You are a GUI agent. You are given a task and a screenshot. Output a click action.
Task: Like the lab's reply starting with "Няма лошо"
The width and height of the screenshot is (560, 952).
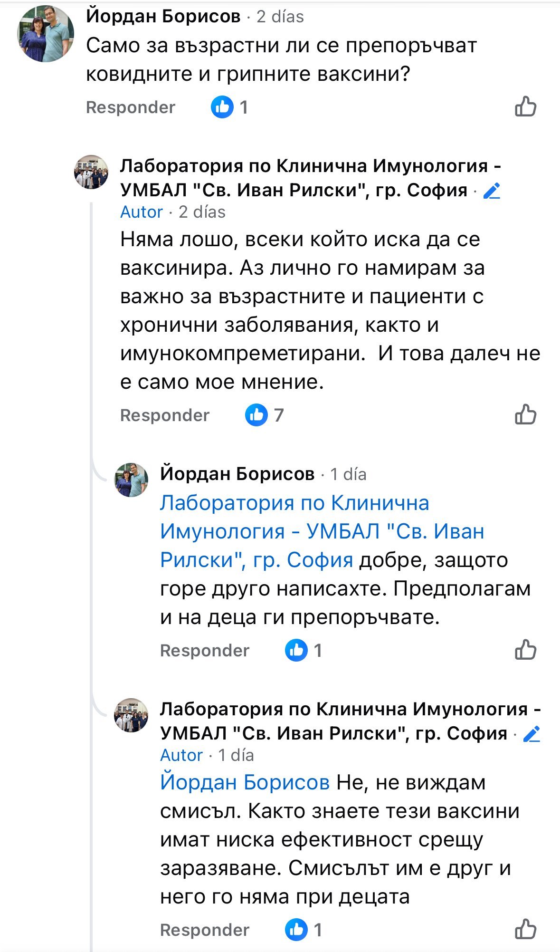(525, 414)
